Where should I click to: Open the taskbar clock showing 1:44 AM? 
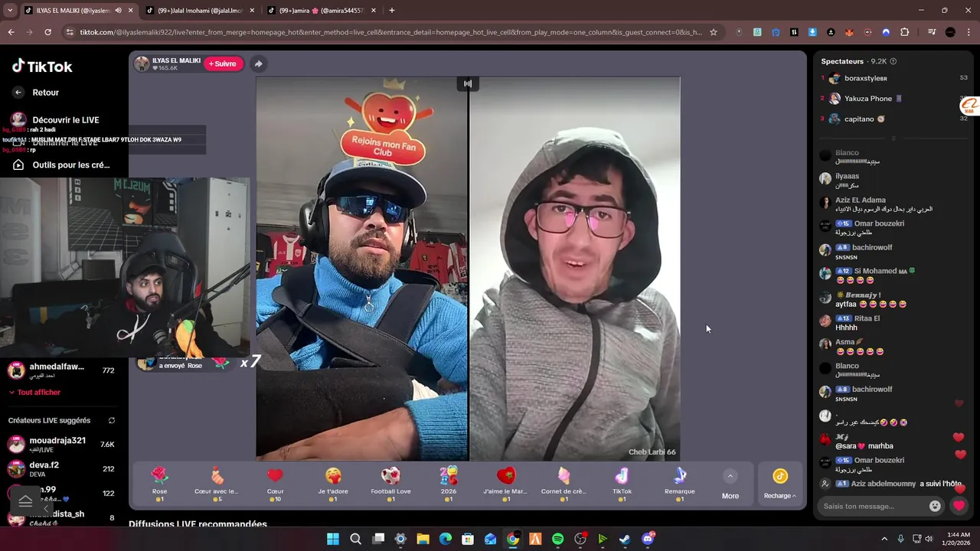coord(958,539)
